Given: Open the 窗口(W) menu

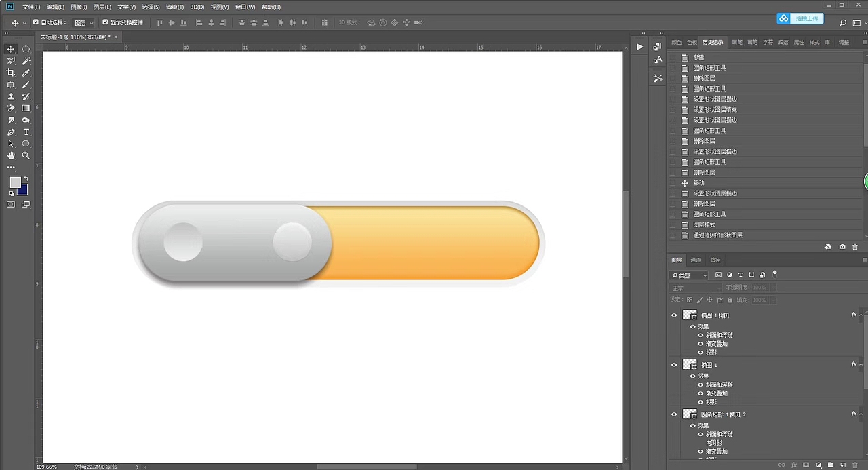Looking at the screenshot, I should tap(245, 7).
